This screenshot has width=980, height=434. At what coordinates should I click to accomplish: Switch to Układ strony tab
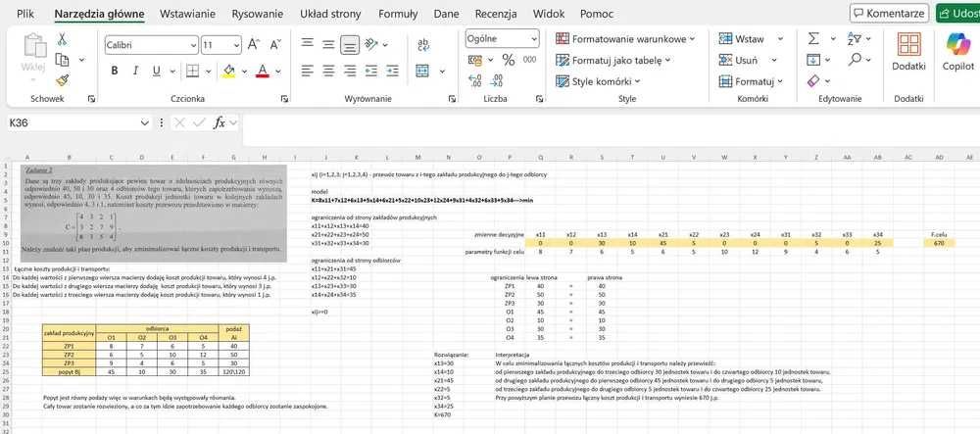pos(330,13)
